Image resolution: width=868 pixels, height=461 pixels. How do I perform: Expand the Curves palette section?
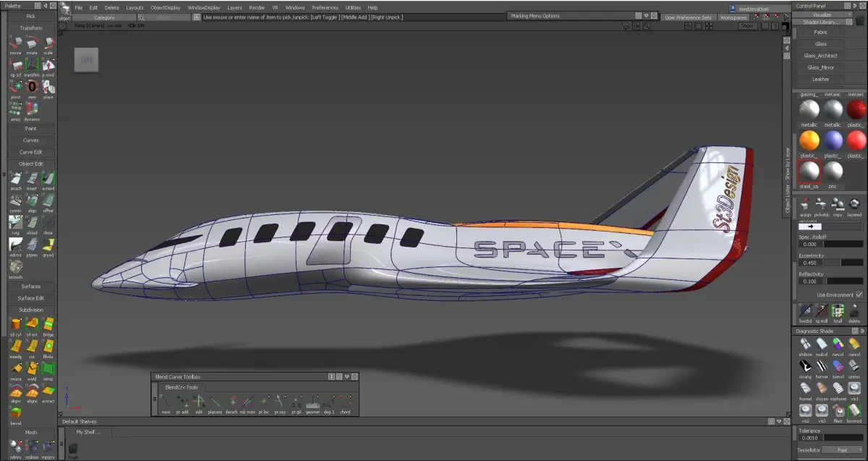pos(31,140)
